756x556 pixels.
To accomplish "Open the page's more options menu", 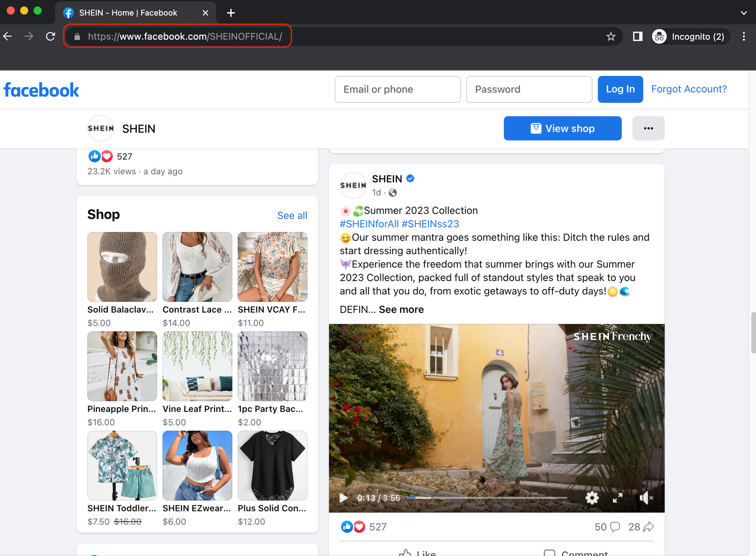I will 648,128.
